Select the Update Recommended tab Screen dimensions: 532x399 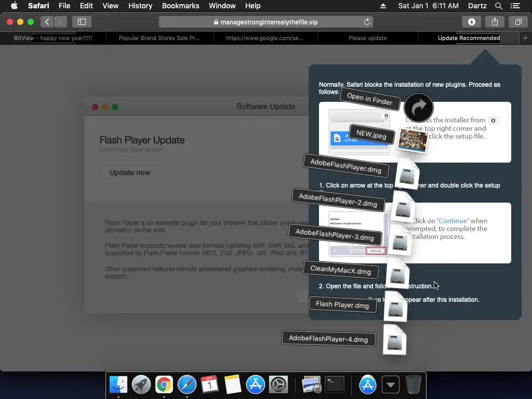[469, 38]
